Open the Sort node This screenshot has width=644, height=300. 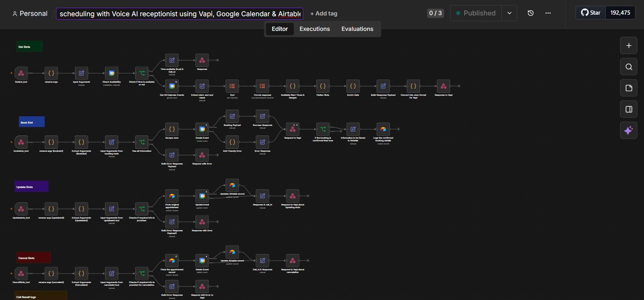[232, 86]
